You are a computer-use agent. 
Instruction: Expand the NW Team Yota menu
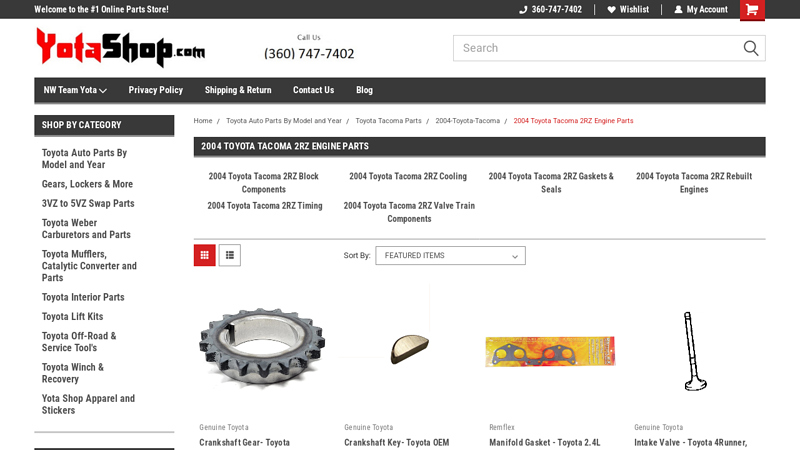click(x=75, y=90)
